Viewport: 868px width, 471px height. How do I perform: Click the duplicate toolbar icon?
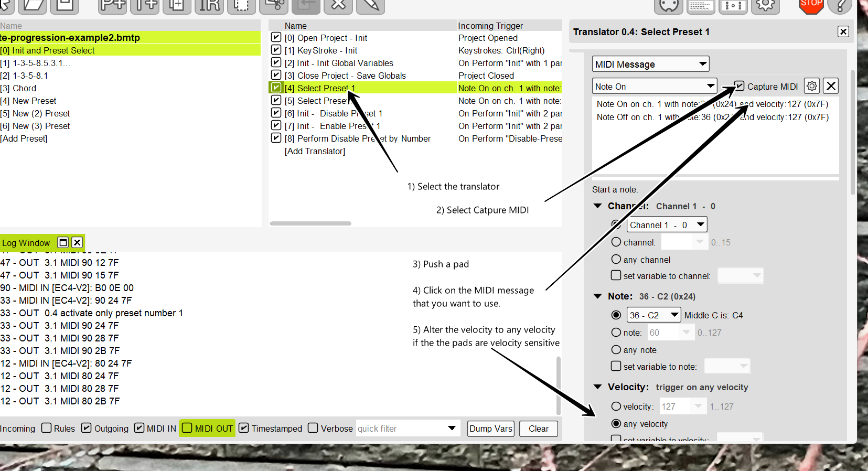(x=177, y=5)
